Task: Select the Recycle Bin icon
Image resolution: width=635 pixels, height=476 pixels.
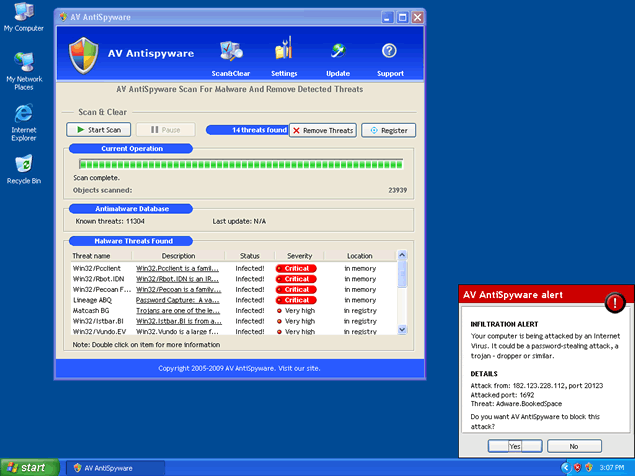Action: tap(23, 167)
